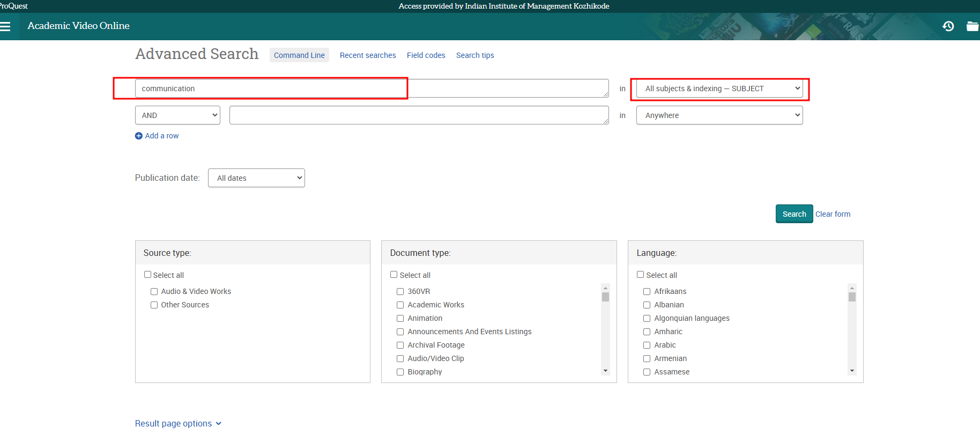This screenshot has height=434, width=980.
Task: Open the hamburger navigation menu
Action: (x=5, y=26)
